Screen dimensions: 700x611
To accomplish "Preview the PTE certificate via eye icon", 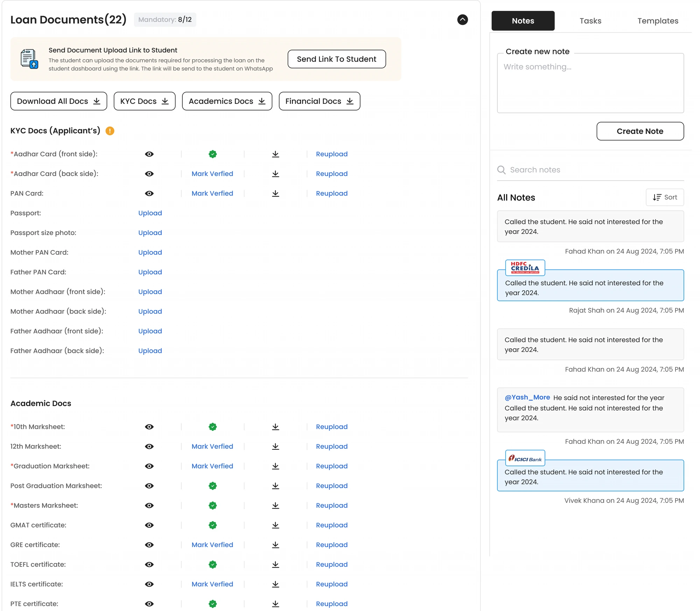I will [149, 604].
